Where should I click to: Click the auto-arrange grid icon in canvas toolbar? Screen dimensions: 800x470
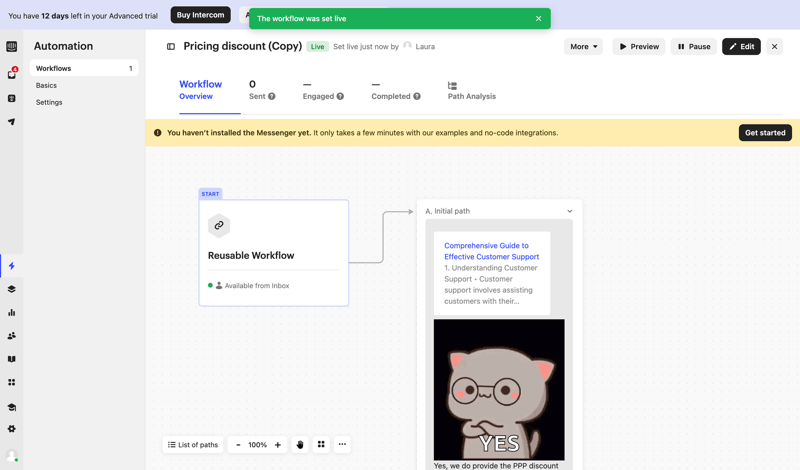click(x=321, y=444)
